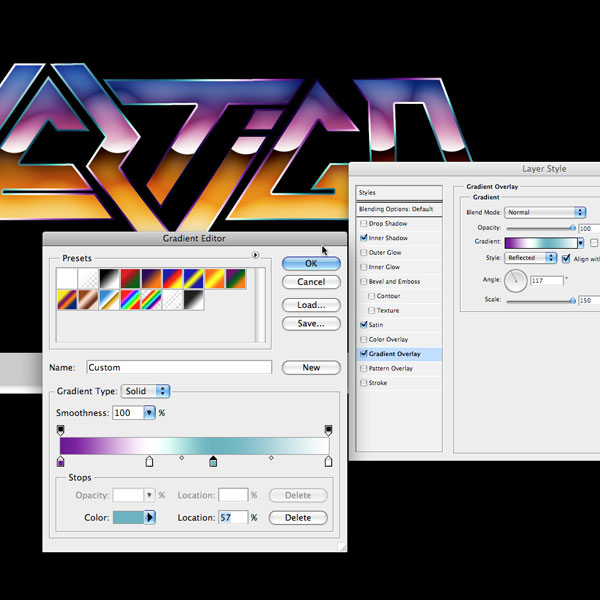Open the Blend Mode dropdown

[x=546, y=212]
